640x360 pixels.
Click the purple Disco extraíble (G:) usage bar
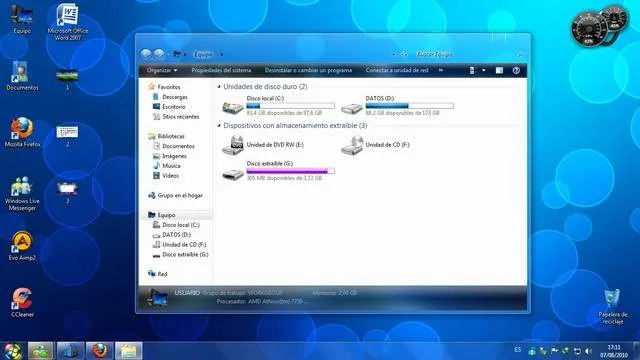(x=291, y=171)
